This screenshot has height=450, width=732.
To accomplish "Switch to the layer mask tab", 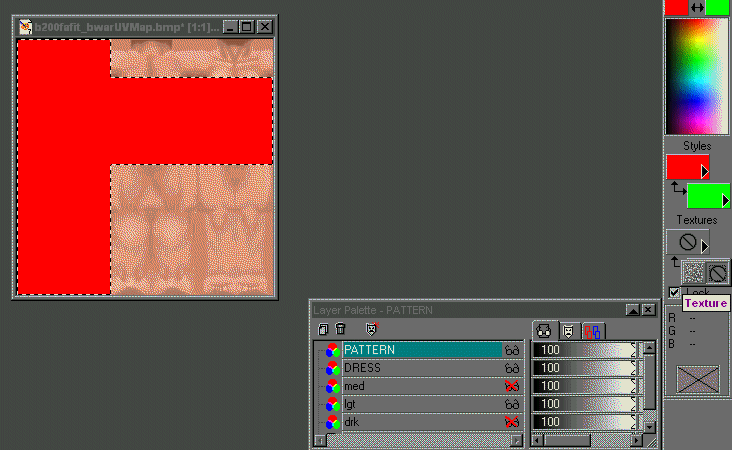I will (x=568, y=330).
